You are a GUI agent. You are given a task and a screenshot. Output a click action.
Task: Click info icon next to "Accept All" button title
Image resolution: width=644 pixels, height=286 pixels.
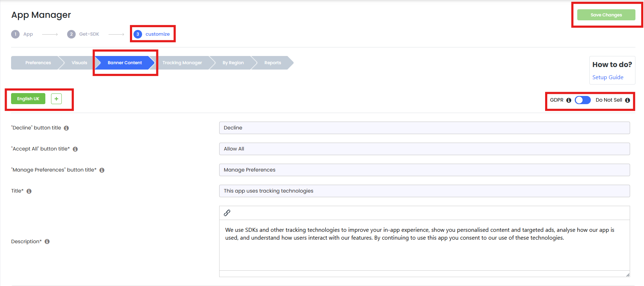[75, 149]
